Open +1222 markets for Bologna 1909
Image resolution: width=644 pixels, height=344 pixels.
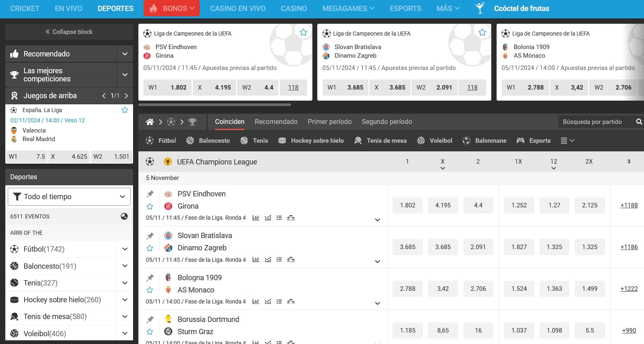629,289
